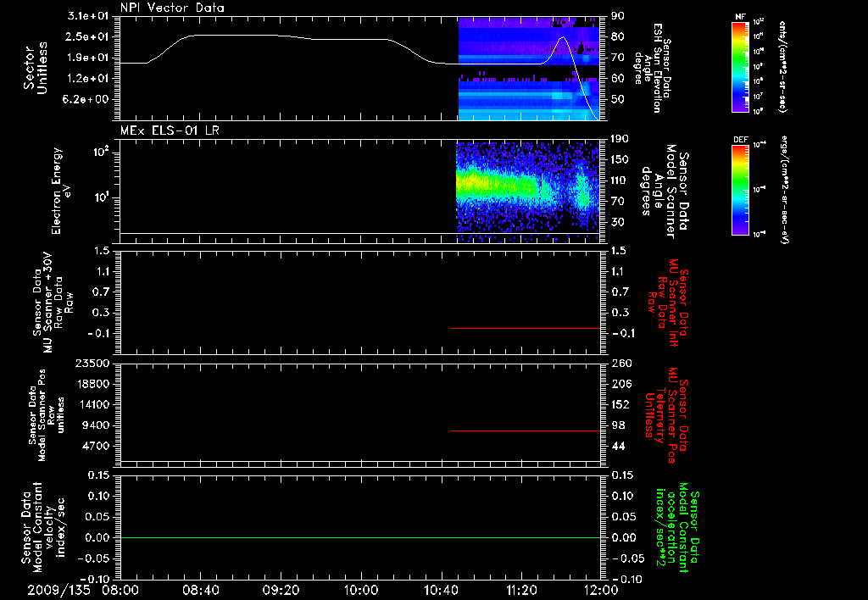868x600 pixels.
Task: Click the red line in MU Scanner +30V panel
Action: pos(526,328)
